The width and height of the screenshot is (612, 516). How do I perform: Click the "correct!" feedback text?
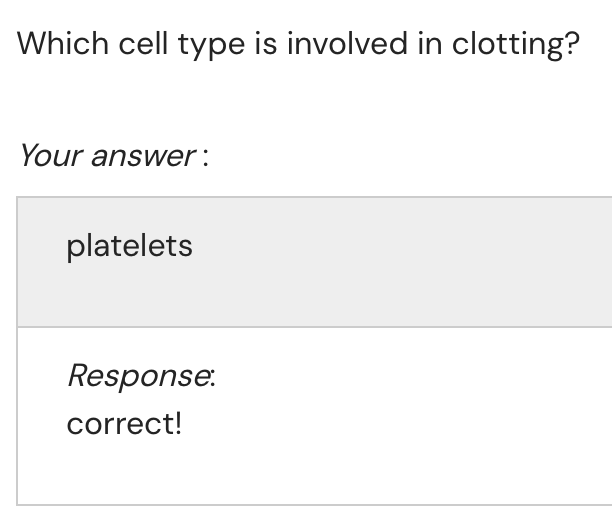coord(124,424)
